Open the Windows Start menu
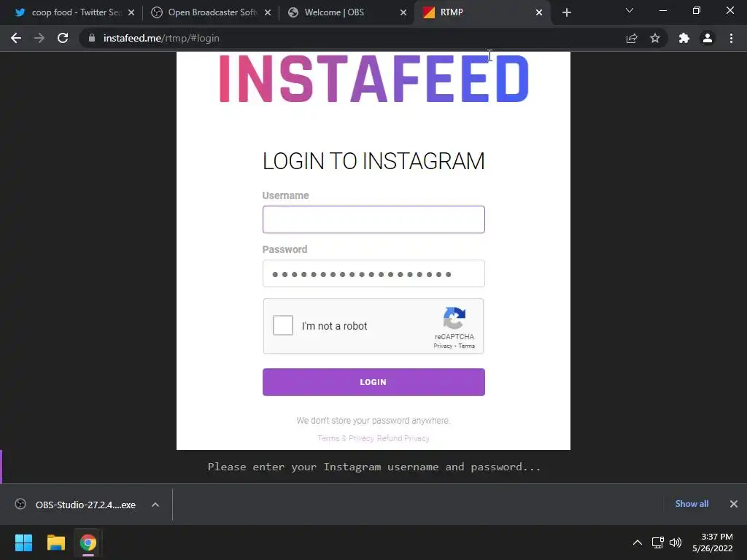 point(23,542)
